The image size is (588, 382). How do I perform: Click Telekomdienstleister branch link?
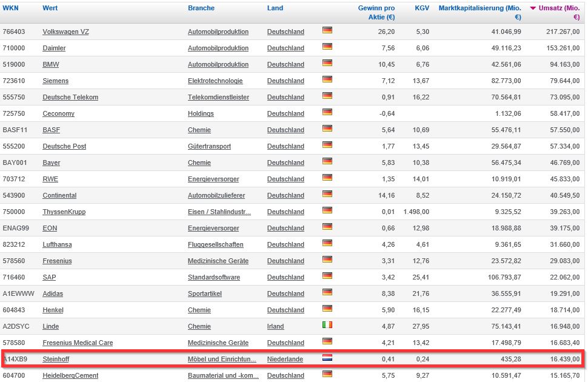tap(218, 97)
